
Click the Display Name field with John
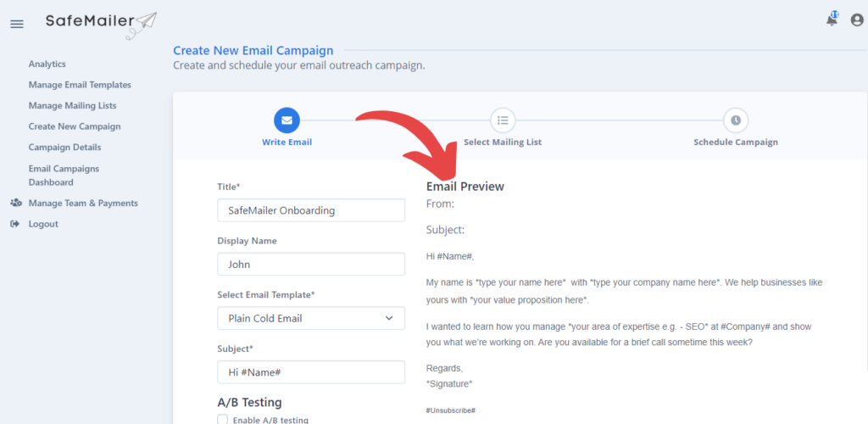[x=311, y=265]
